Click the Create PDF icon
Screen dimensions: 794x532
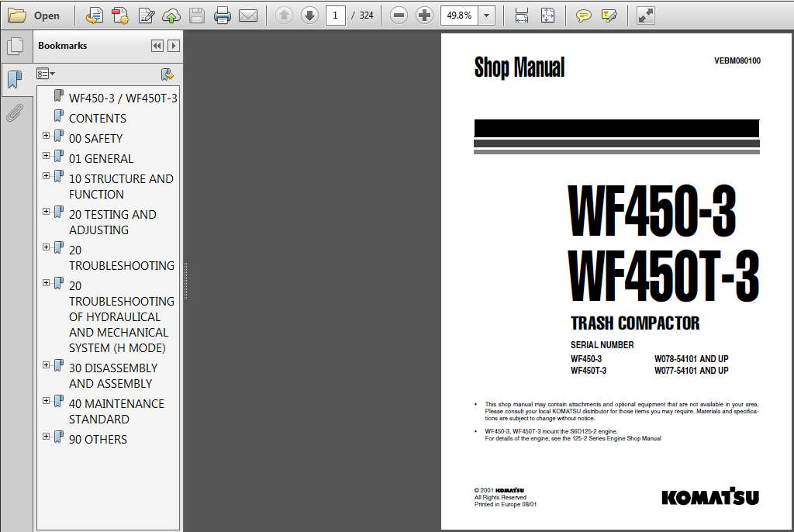[94, 16]
